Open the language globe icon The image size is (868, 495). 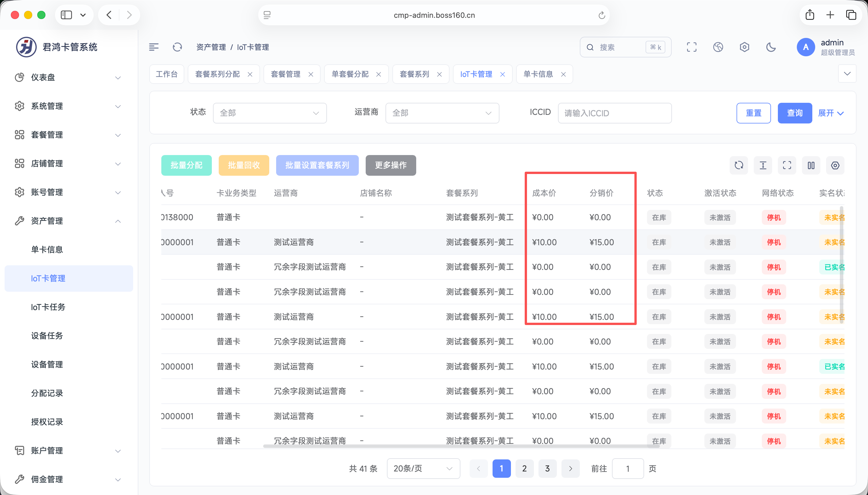(718, 47)
